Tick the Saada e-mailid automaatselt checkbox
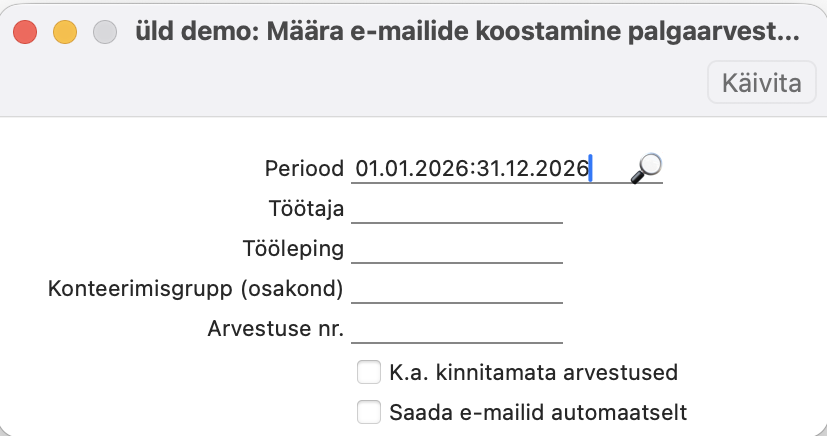Image resolution: width=827 pixels, height=436 pixels. coord(369,412)
